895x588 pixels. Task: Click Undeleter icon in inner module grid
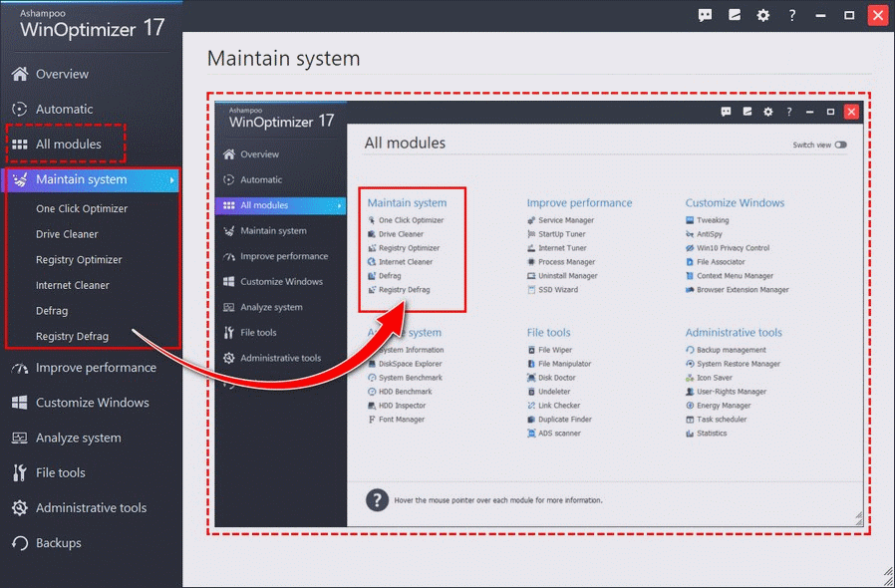tap(531, 392)
